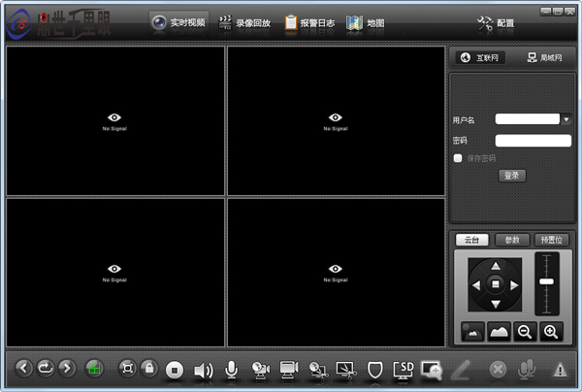
Task: Click the zoom out magnifier button
Action: 525,332
